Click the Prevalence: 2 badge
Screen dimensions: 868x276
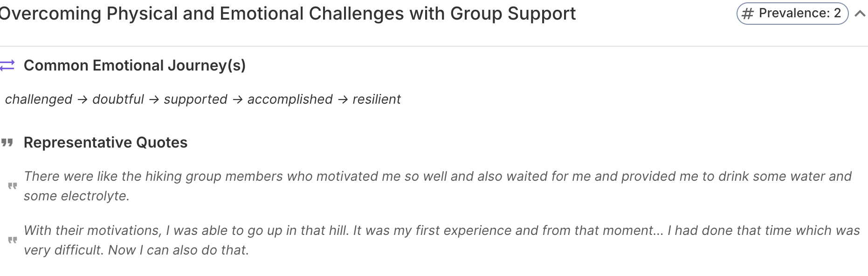click(x=792, y=14)
